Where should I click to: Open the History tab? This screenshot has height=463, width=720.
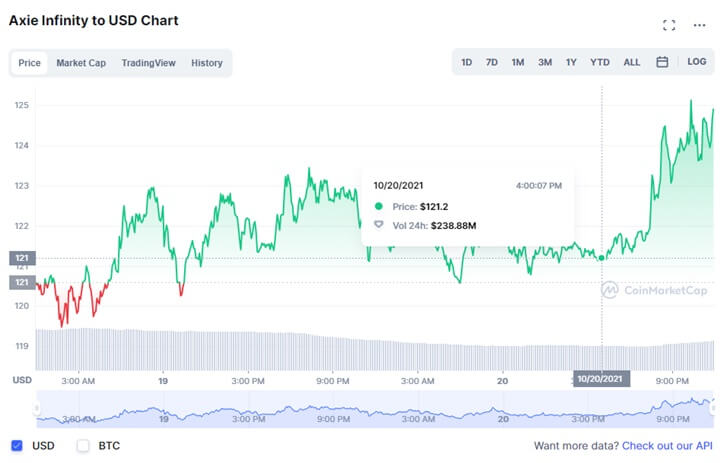coord(207,63)
